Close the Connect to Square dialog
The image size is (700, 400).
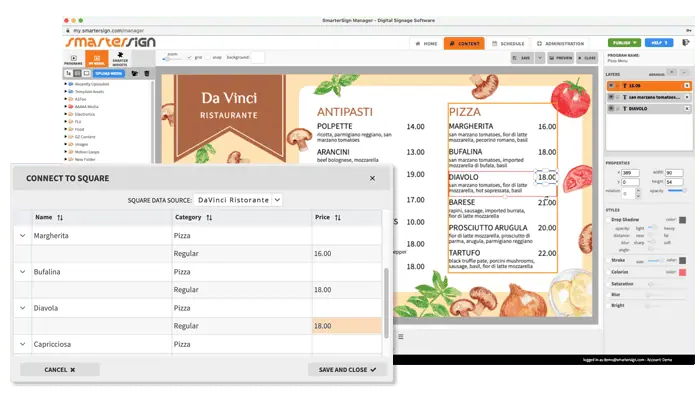pyautogui.click(x=372, y=178)
